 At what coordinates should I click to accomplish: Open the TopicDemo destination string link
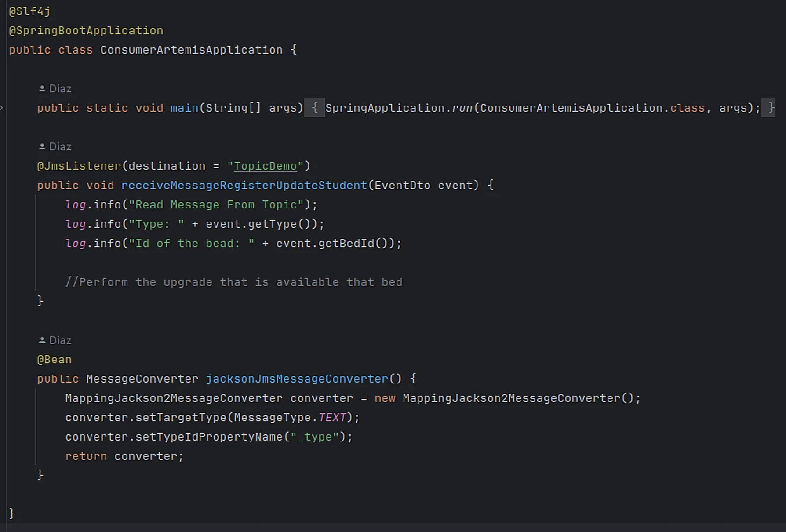(x=266, y=166)
